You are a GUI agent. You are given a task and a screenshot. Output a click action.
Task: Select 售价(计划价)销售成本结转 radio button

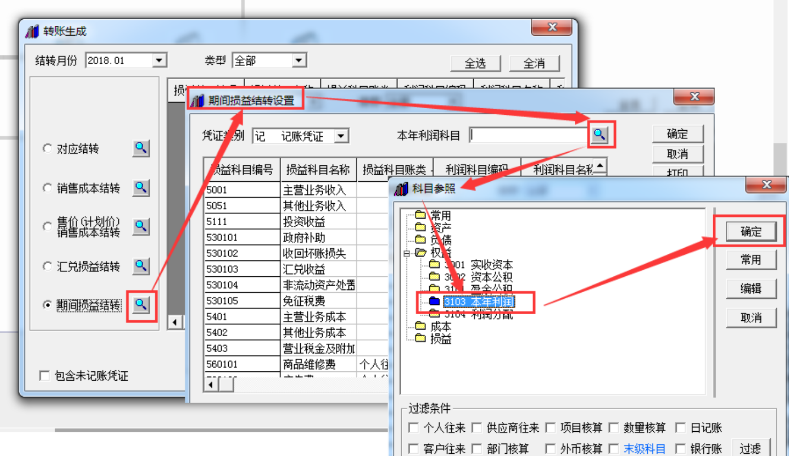point(47,226)
